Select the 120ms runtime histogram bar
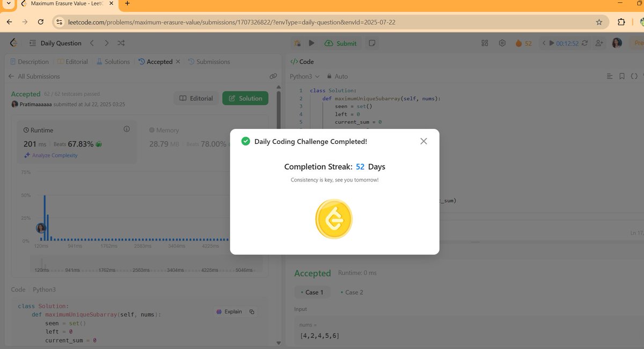Image resolution: width=644 pixels, height=349 pixels. point(45,220)
